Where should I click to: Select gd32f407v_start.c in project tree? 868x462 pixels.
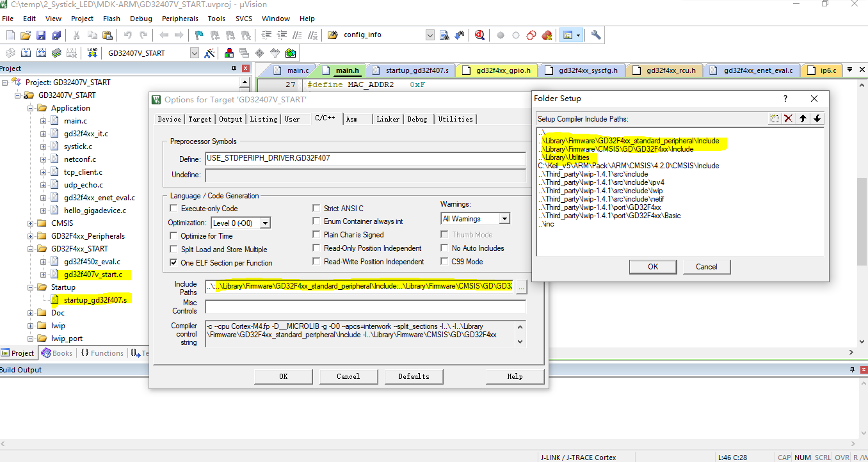click(93, 275)
